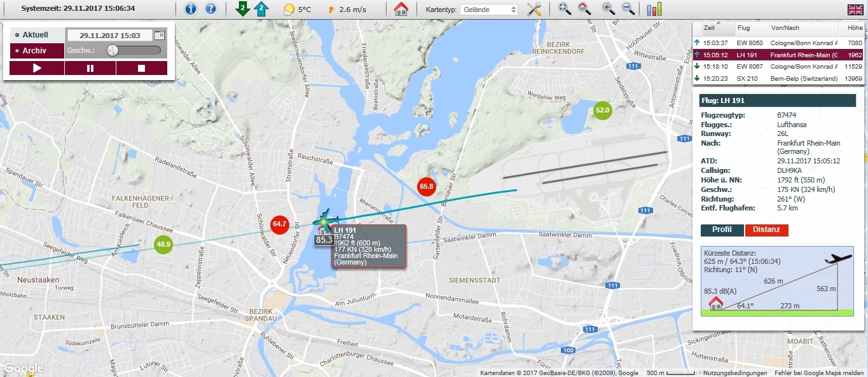Click the 85.3 noise level label
The height and width of the screenshot is (377, 868).
coord(324,240)
